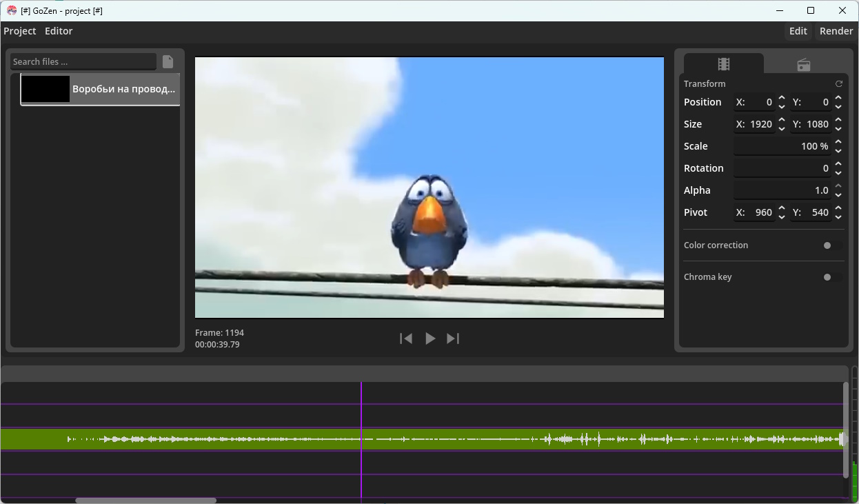Increase Position Y with the up arrow

838,98
